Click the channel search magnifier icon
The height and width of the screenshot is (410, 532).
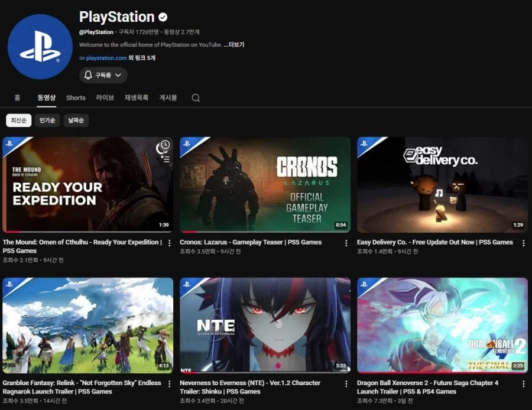point(196,98)
